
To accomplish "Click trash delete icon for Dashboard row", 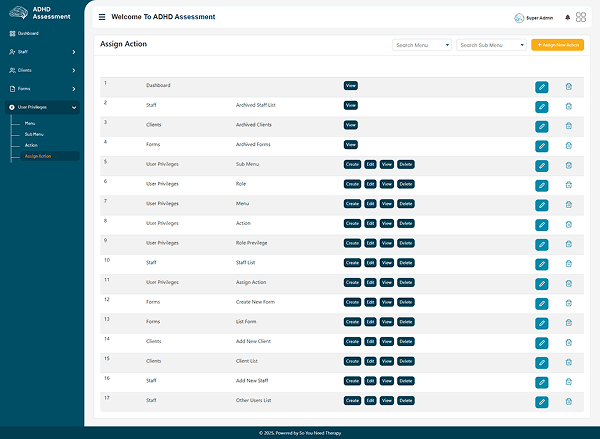I will click(569, 87).
